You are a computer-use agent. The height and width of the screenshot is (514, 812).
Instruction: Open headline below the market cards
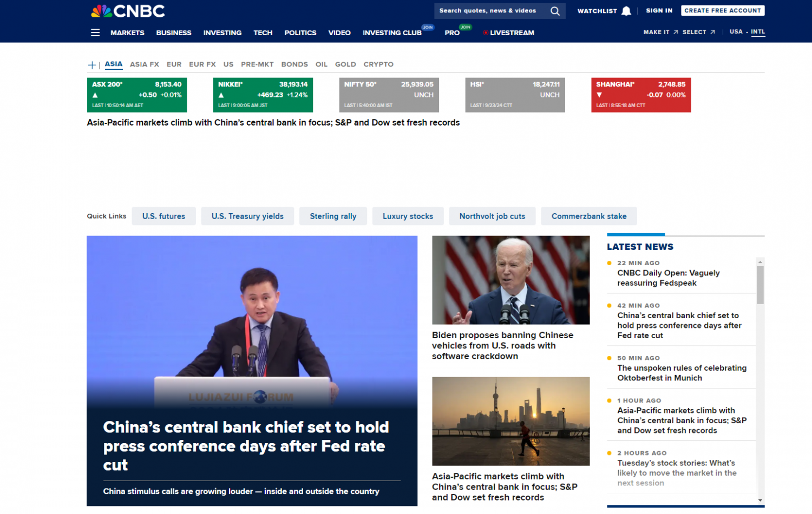pyautogui.click(x=273, y=123)
